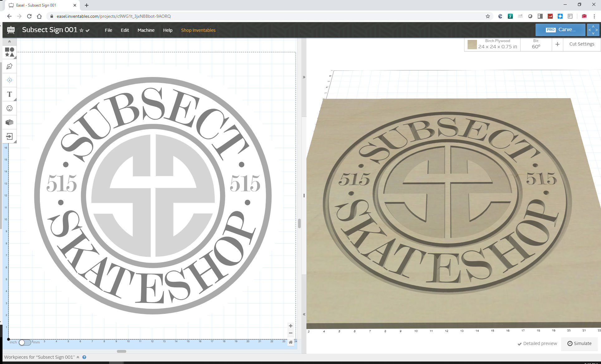601x364 pixels.
Task: Open the machine jog arrows control
Action: click(593, 30)
